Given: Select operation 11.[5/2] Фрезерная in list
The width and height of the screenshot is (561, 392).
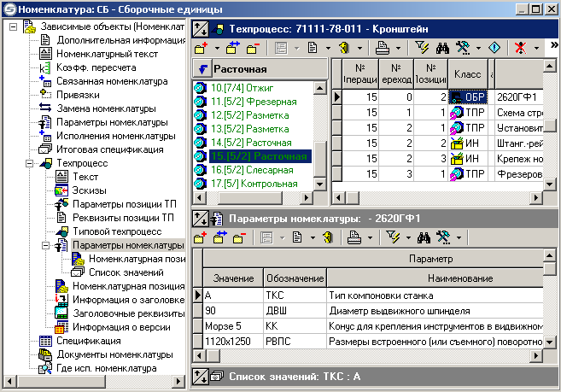Looking at the screenshot, I should (x=250, y=102).
